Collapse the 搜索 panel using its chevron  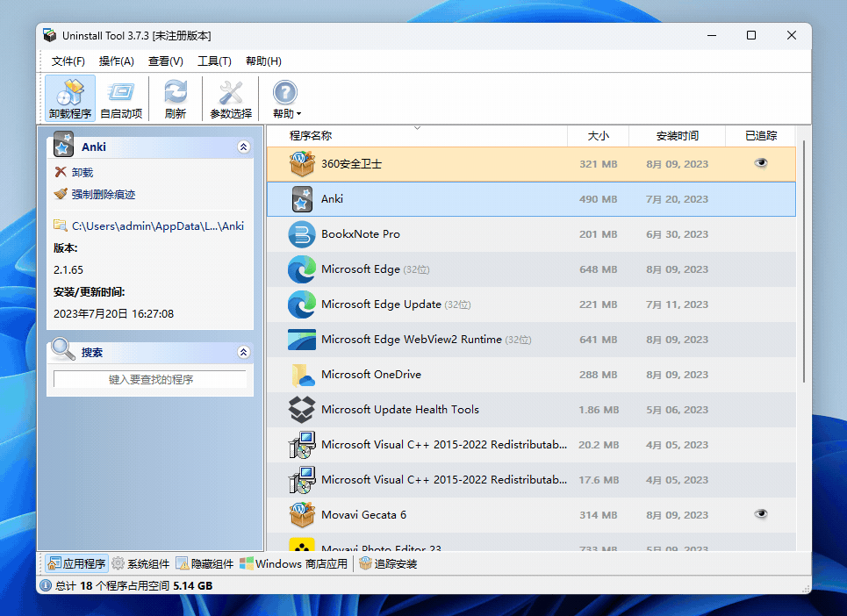pyautogui.click(x=244, y=352)
